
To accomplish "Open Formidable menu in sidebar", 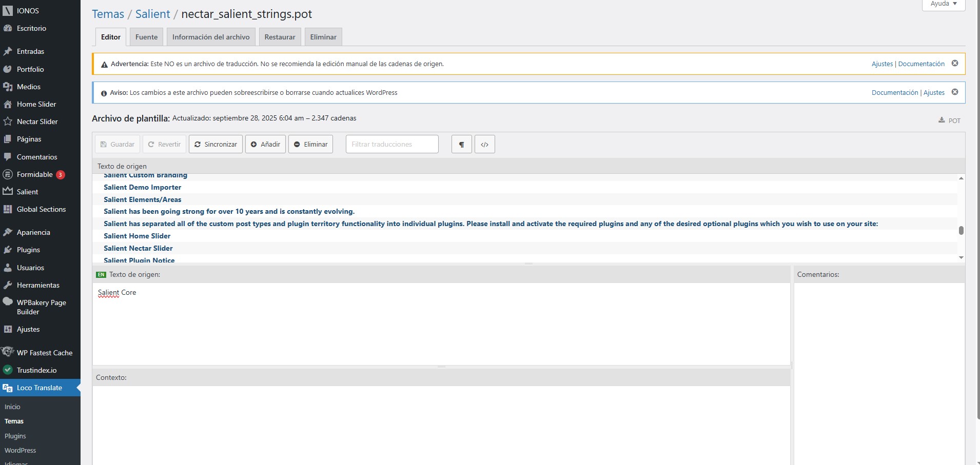I will coord(34,174).
